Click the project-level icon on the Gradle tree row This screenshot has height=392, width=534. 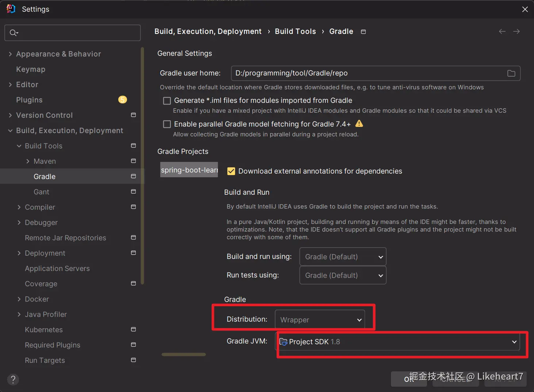133,176
